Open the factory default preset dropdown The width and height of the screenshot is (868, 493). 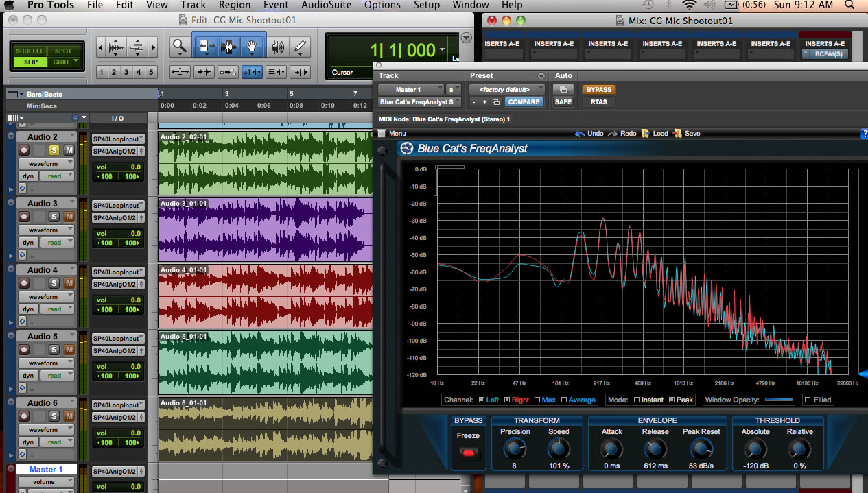click(506, 89)
